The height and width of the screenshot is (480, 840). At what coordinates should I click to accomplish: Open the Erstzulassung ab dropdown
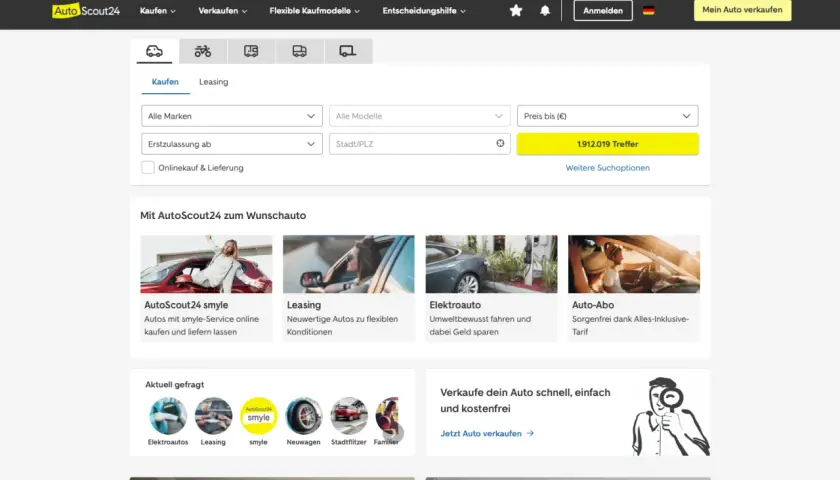[x=232, y=144]
